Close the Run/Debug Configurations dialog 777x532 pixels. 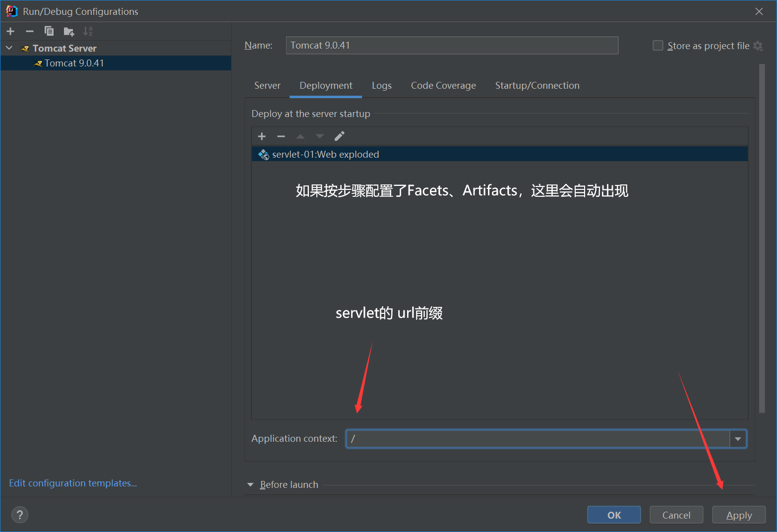(759, 11)
